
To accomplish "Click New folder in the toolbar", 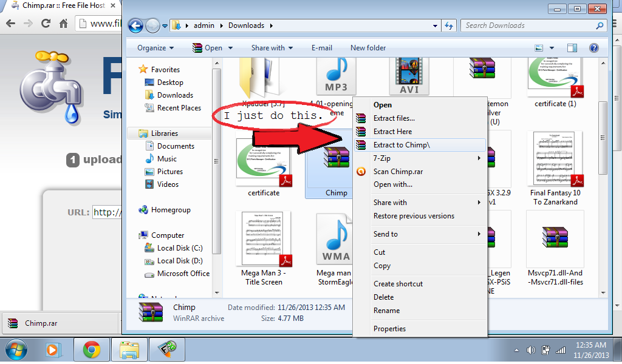I will pyautogui.click(x=368, y=48).
